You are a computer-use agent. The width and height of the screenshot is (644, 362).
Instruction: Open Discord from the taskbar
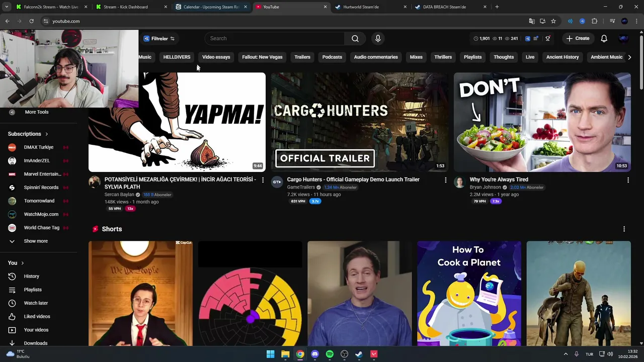(315, 354)
